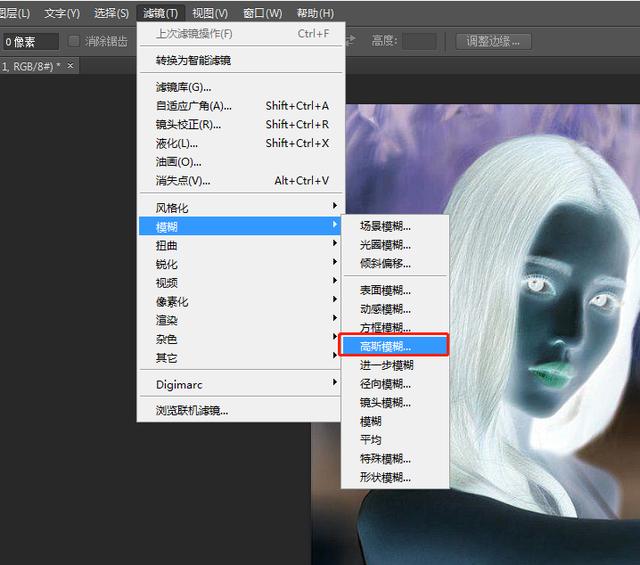Open the 图层(L) menu
640x565 pixels.
(15, 13)
